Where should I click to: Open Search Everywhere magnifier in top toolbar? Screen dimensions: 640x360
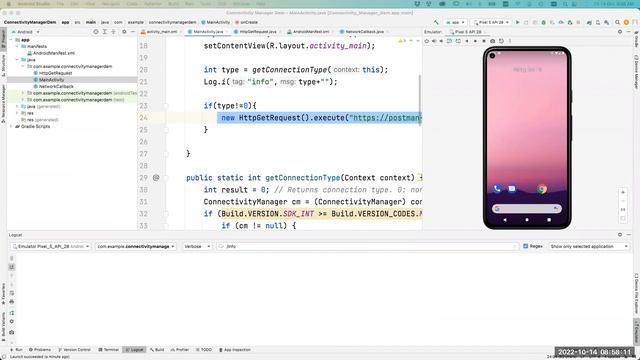coord(618,22)
